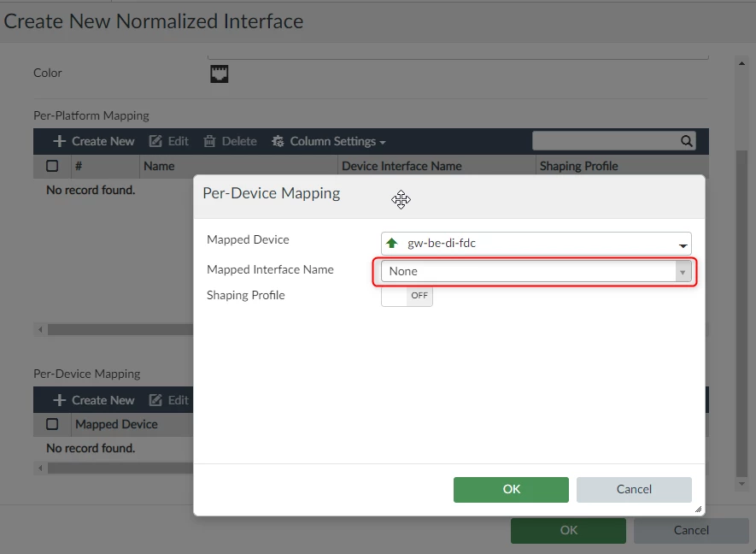The image size is (756, 554).
Task: Click Edit in Per-Device Mapping toolbar
Action: [x=169, y=400]
